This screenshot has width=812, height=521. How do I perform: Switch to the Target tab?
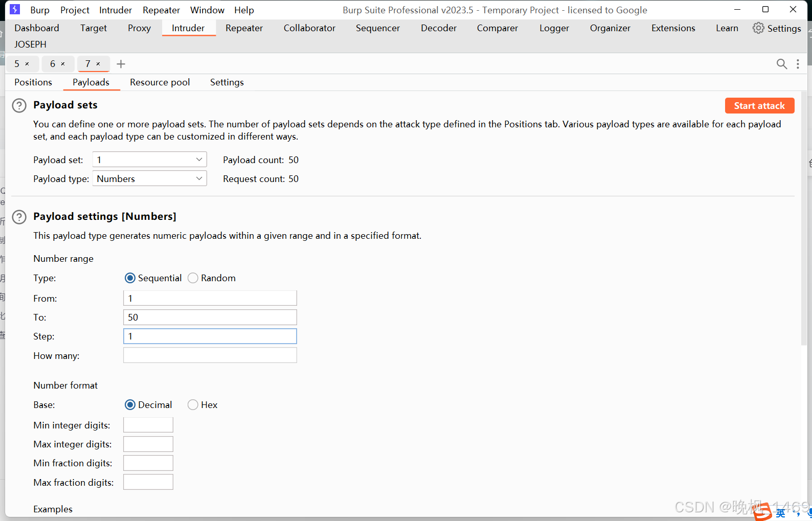pyautogui.click(x=94, y=28)
